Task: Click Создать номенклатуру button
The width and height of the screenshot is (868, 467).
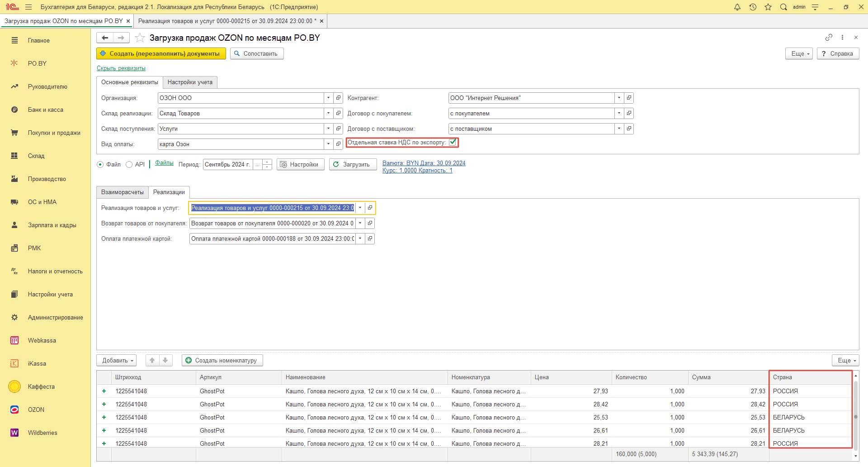Action: pyautogui.click(x=222, y=360)
